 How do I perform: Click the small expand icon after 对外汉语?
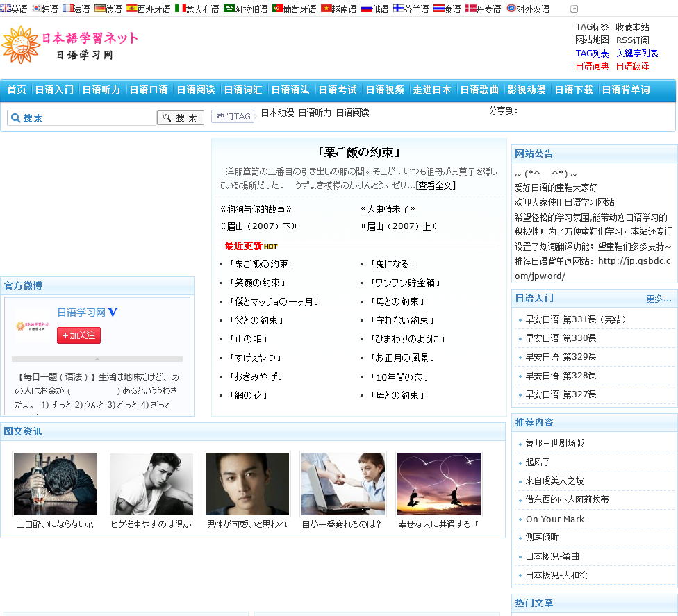pos(574,8)
